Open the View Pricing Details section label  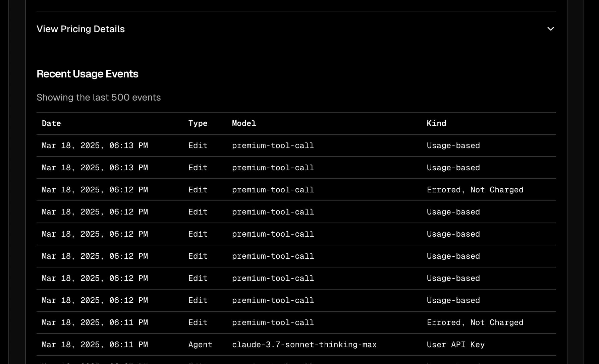click(x=80, y=29)
